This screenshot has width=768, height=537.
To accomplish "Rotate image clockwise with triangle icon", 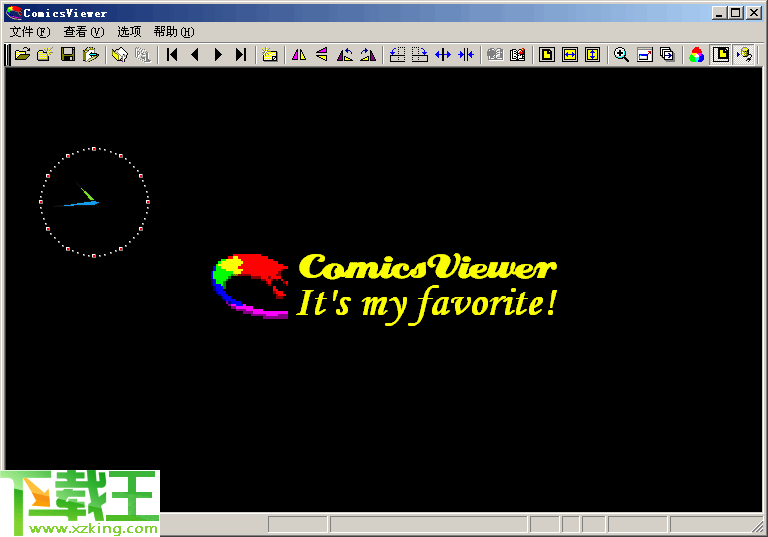I will point(368,54).
